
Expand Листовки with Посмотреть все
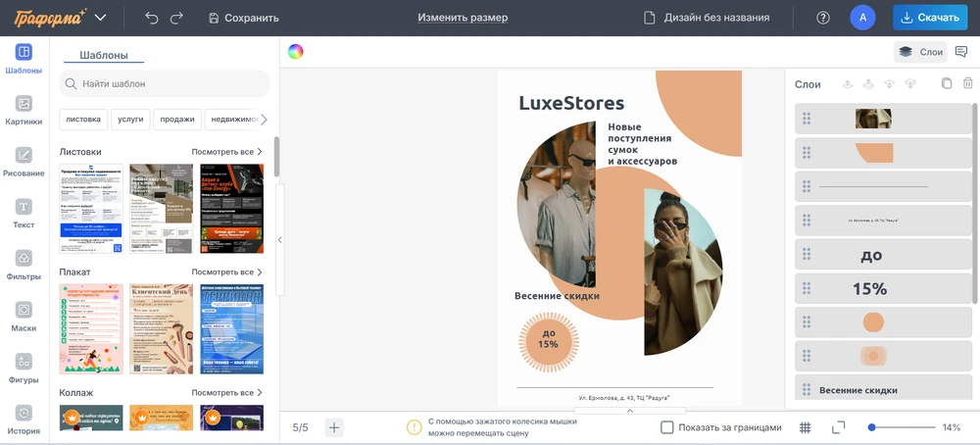[x=226, y=152]
